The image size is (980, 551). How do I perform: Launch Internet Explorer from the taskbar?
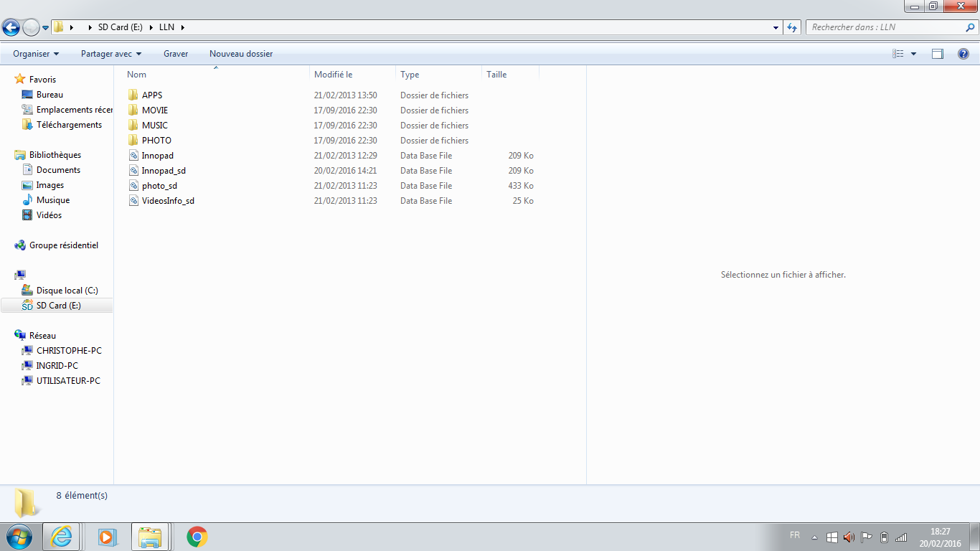click(62, 537)
